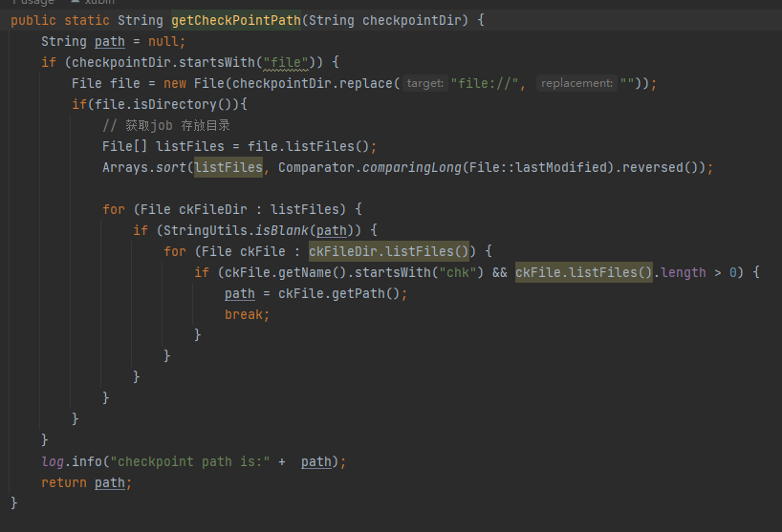The image size is (782, 532).
Task: Click the "checkpoint path is:" string literal
Action: (190, 461)
